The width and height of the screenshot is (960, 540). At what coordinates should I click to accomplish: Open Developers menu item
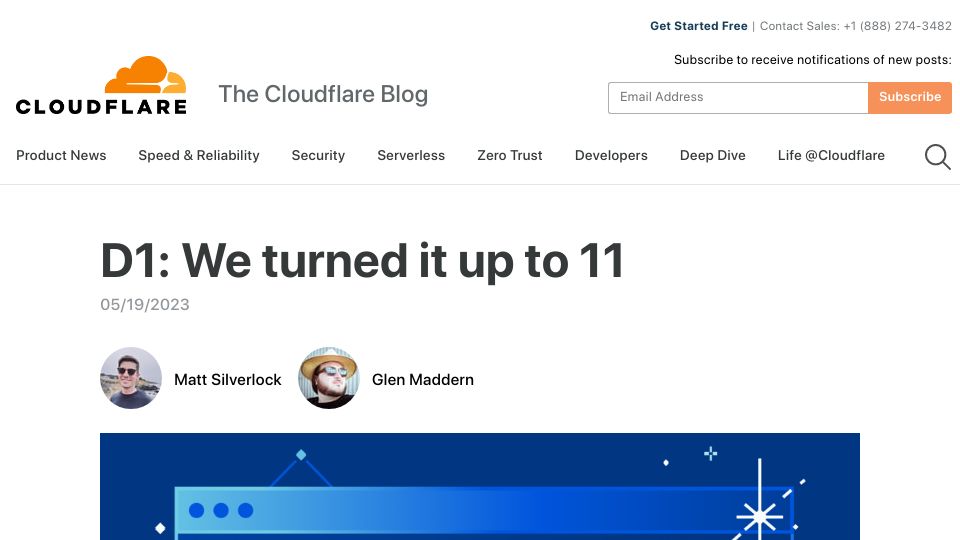point(611,156)
